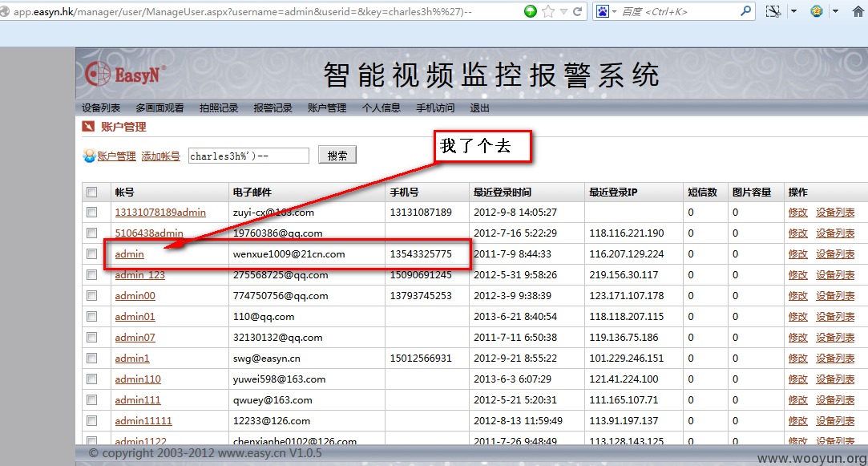Open 账户管理 in the navigation bar
868x466 pixels.
pyautogui.click(x=327, y=108)
